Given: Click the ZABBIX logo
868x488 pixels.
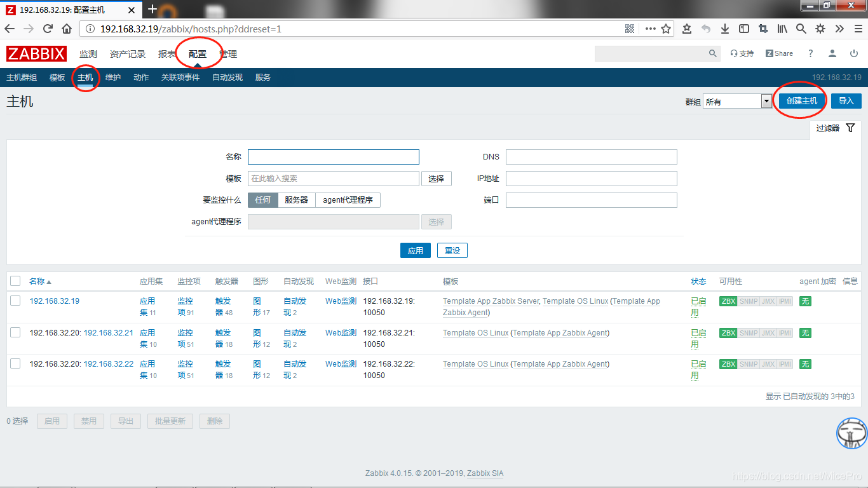Looking at the screenshot, I should (x=36, y=53).
